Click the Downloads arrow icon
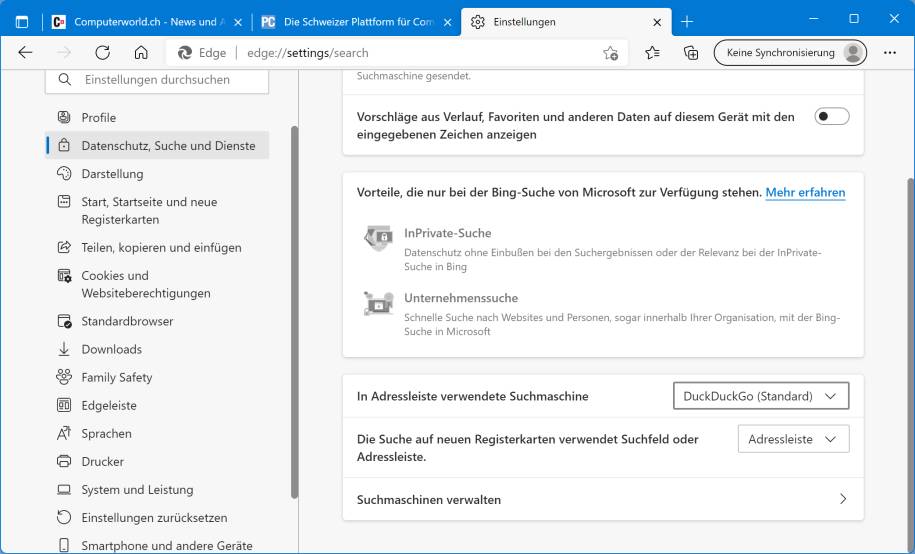915x554 pixels. click(x=64, y=349)
